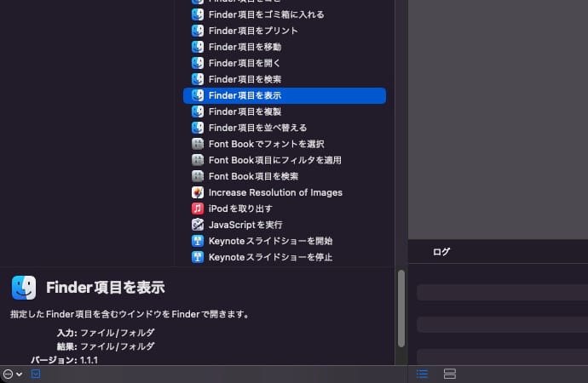Click the Font Book icon beside Font Bookでフォントを選択
This screenshot has height=383, width=588.
(198, 144)
